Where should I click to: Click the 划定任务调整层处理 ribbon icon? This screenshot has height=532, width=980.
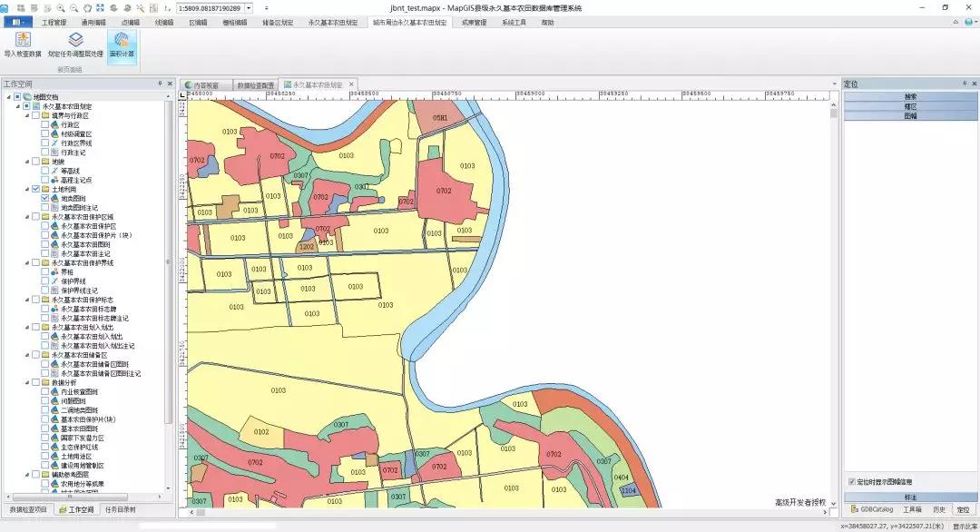(x=76, y=40)
